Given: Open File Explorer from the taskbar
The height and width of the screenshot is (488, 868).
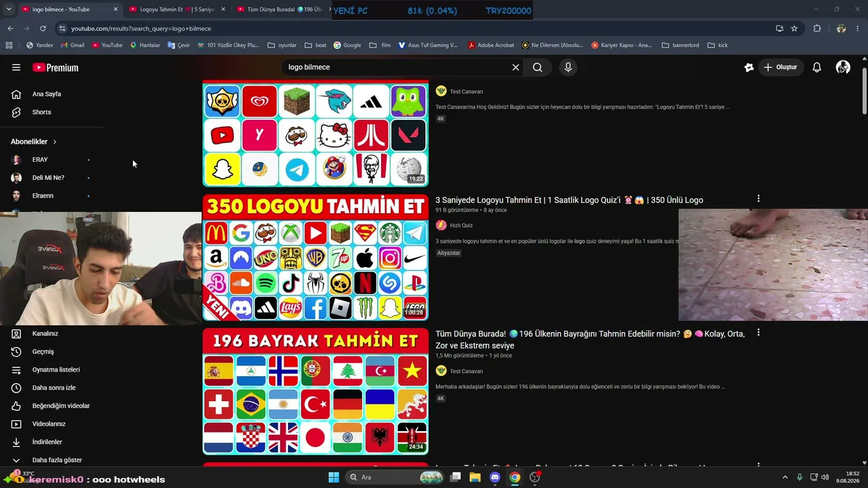Looking at the screenshot, I should [475, 477].
